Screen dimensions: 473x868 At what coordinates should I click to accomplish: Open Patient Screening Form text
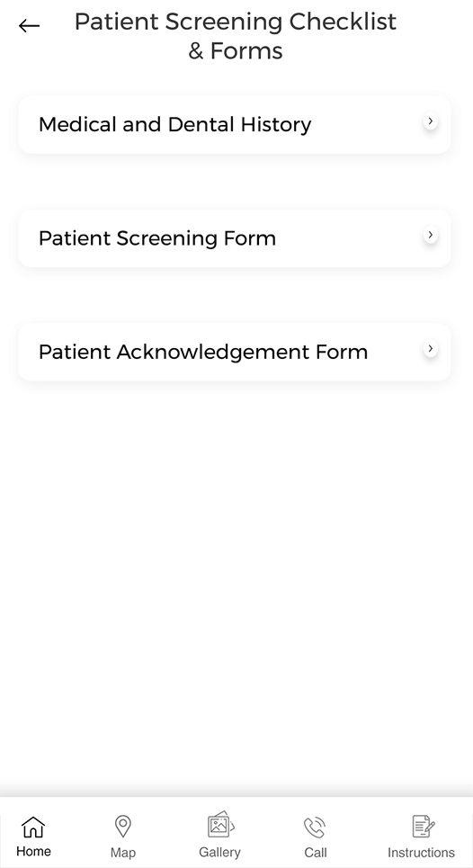coord(157,238)
